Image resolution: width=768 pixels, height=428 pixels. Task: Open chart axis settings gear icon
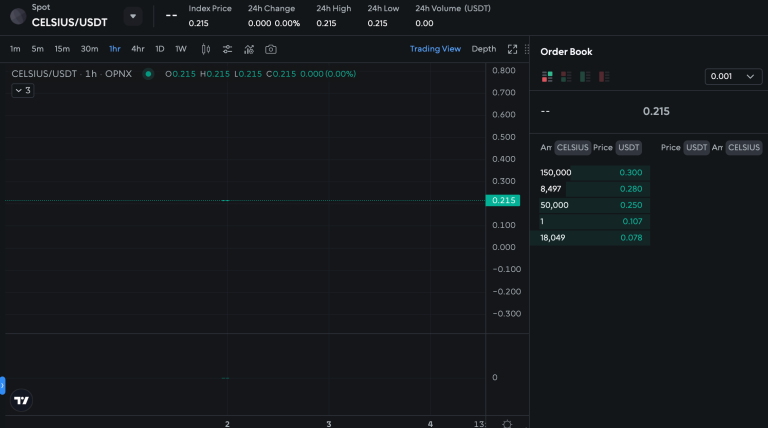pos(507,424)
